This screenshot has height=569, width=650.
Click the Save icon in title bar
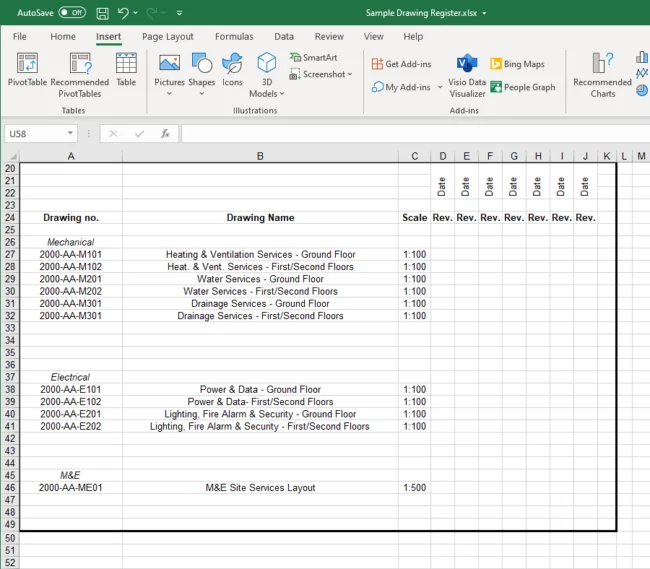coord(102,13)
